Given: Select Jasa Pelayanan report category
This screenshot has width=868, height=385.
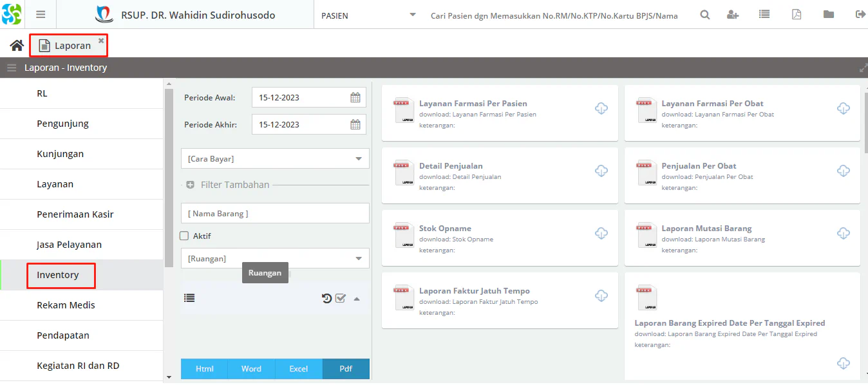Looking at the screenshot, I should pyautogui.click(x=81, y=245).
